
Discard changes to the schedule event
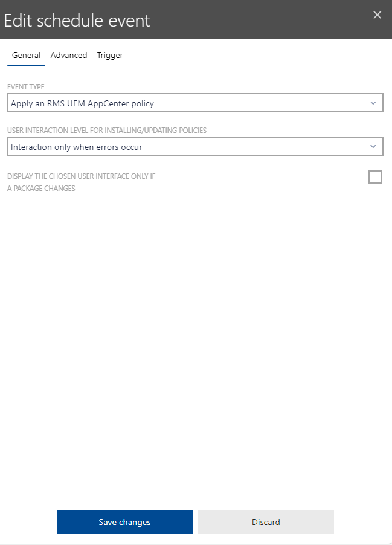[266, 521]
